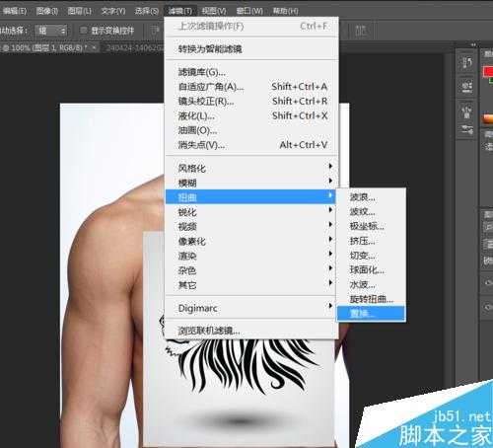The height and width of the screenshot is (448, 493).
Task: Choose 转换为智能滤镜 from the filter menu
Action: click(x=251, y=49)
